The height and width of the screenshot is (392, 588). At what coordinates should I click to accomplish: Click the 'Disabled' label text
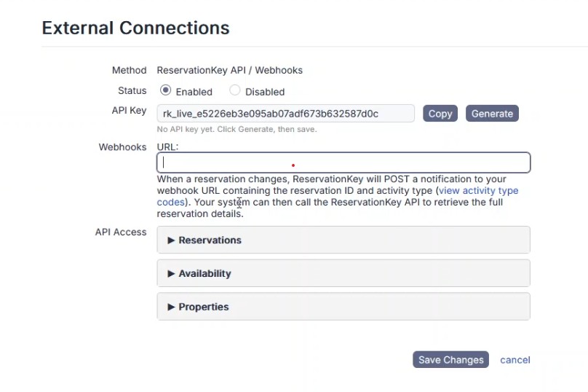[265, 92]
